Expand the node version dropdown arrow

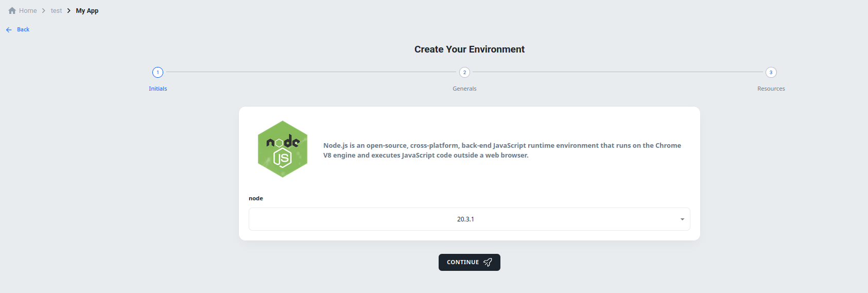coord(682,219)
